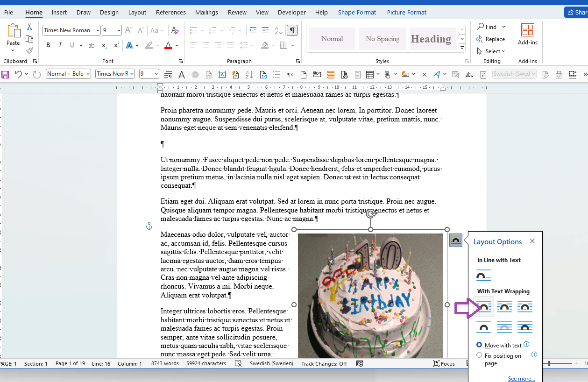The width and height of the screenshot is (588, 382).
Task: Apply the No Spacing style
Action: click(x=382, y=39)
